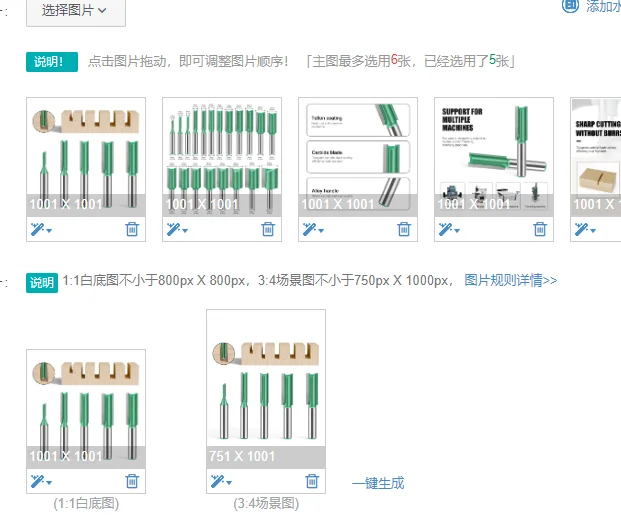Select the Sharp Cutting Without Burrs thumbnail
This screenshot has width=621, height=521.
pos(596,157)
